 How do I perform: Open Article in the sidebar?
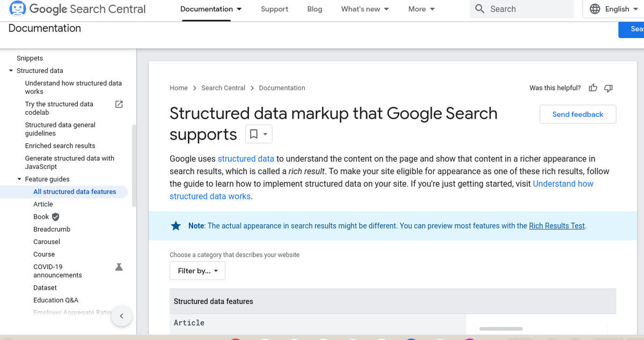[43, 204]
